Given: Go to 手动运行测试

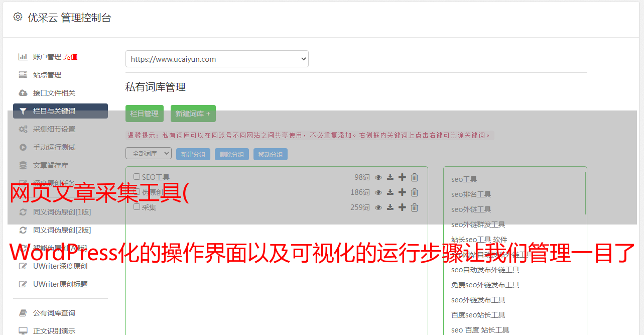Looking at the screenshot, I should [54, 147].
